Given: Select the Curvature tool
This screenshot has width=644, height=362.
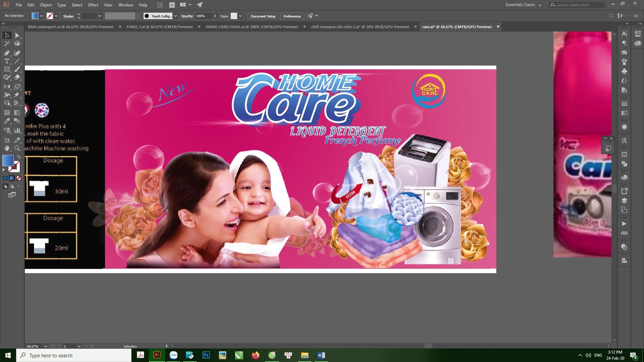Looking at the screenshot, I should click(x=17, y=53).
